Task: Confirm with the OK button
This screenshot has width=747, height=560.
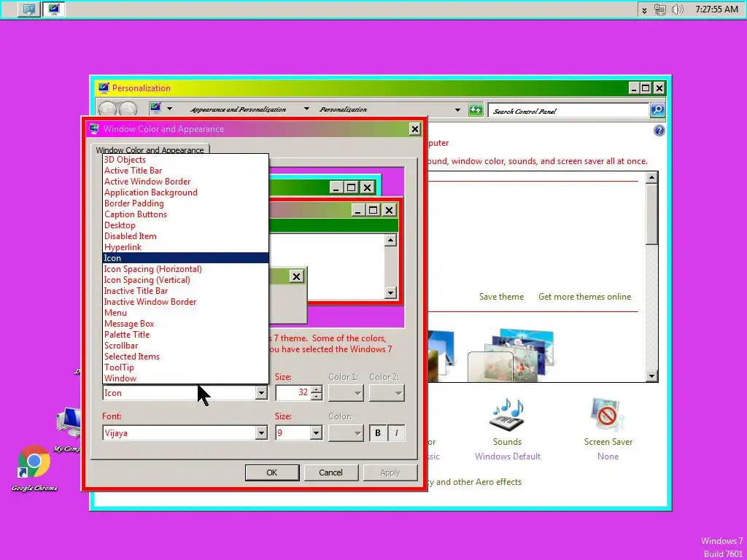Action: point(272,472)
